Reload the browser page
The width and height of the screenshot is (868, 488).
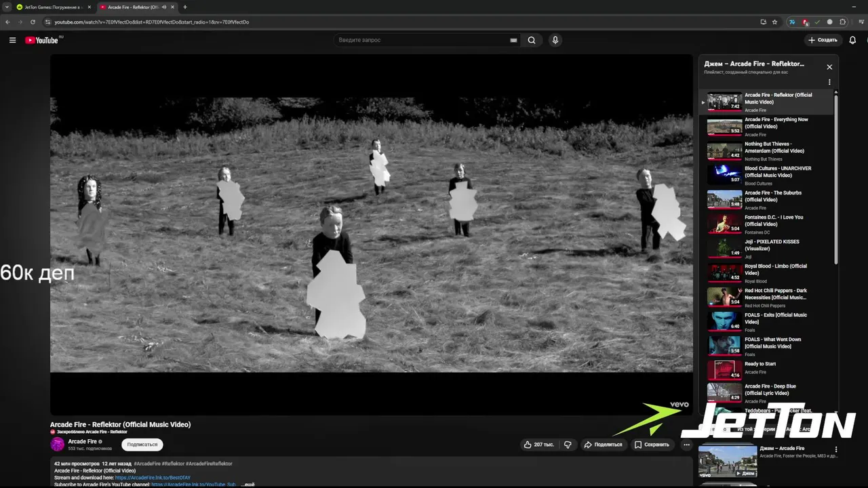(x=33, y=22)
